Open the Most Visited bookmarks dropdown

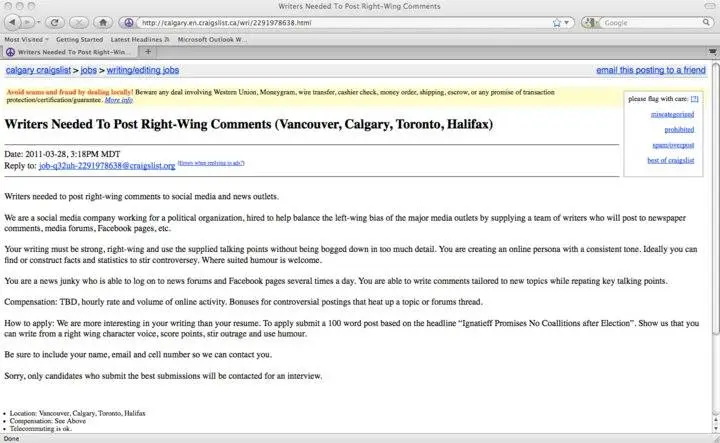tap(26, 39)
